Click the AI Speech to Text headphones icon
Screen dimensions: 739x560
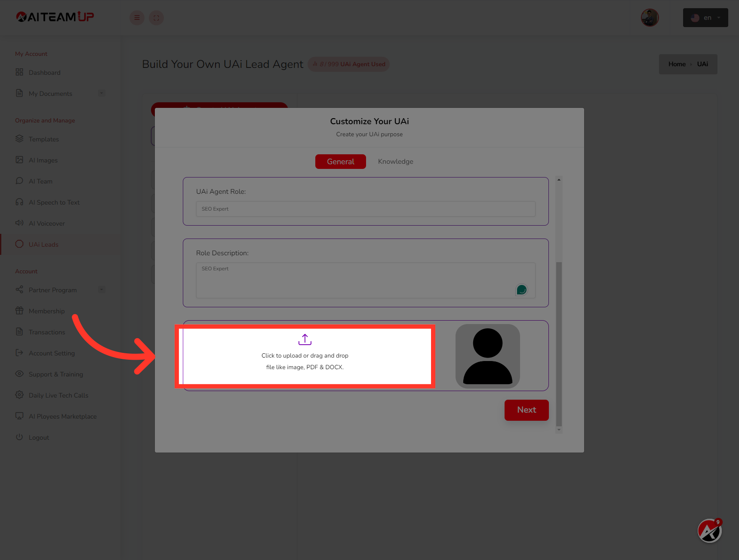[19, 202]
